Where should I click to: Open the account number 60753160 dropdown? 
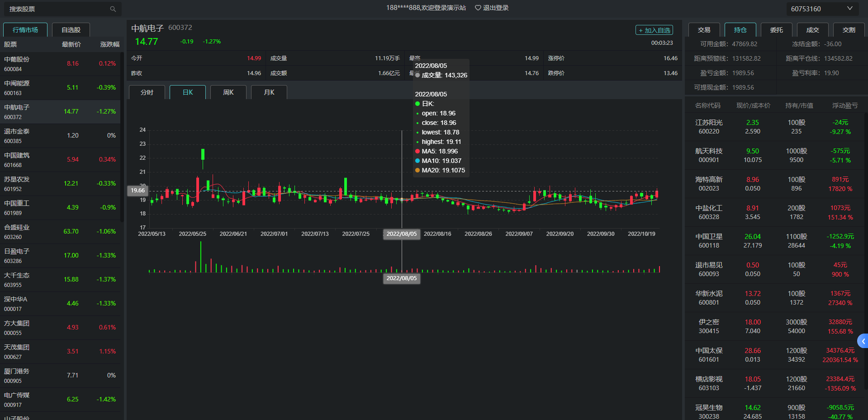point(821,9)
